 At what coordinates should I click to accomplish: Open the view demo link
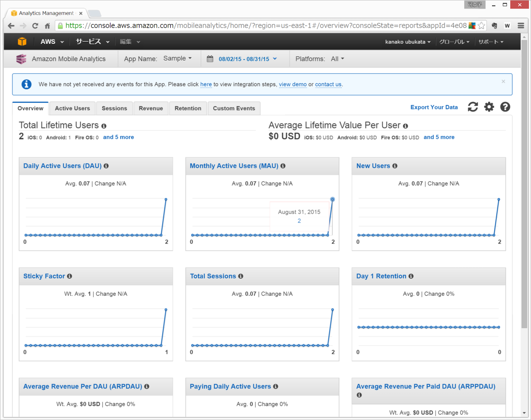pyautogui.click(x=293, y=84)
